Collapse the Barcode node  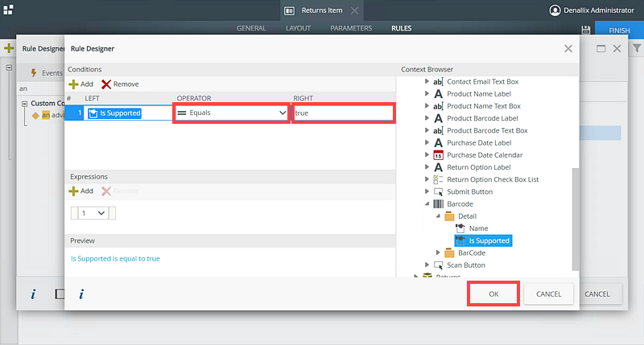(x=427, y=203)
